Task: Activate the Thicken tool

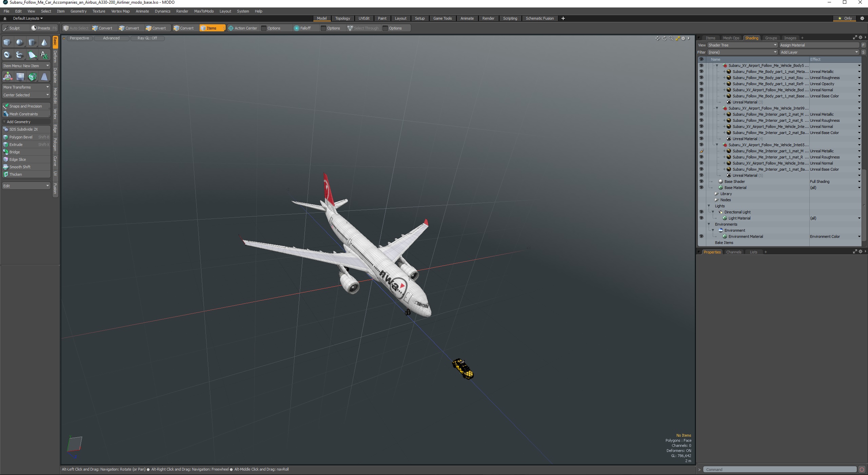Action: click(x=26, y=174)
